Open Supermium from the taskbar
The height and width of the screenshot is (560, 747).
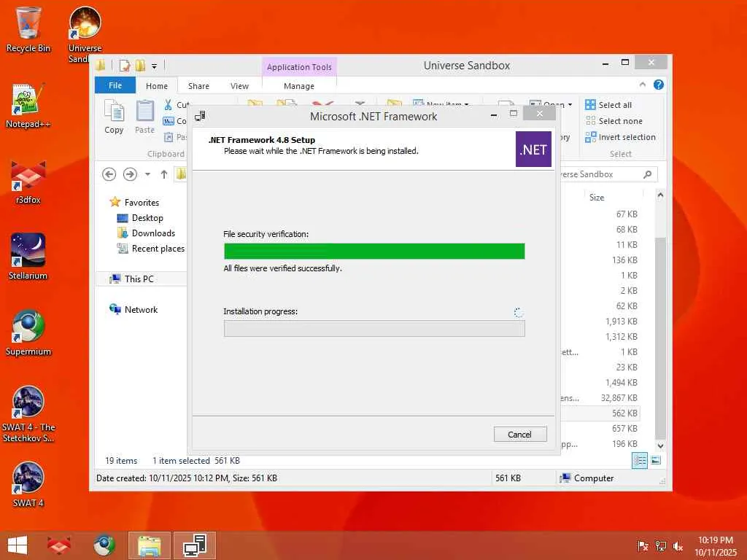tap(104, 545)
